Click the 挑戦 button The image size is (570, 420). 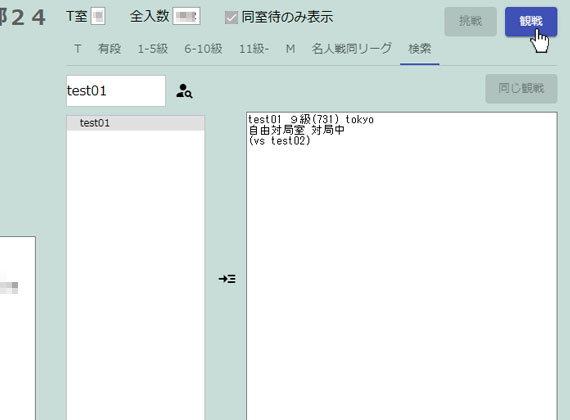[x=470, y=21]
